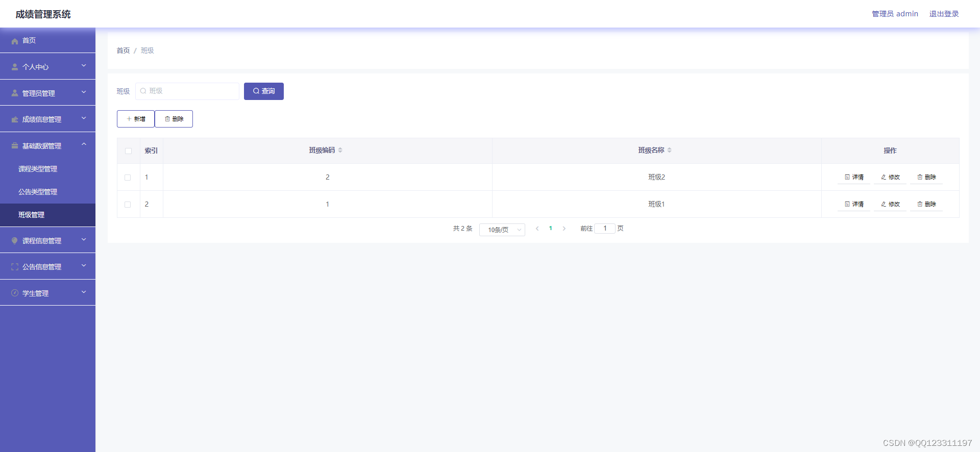The image size is (980, 452).
Task: Tick the checkbox for row 班级1
Action: click(128, 205)
